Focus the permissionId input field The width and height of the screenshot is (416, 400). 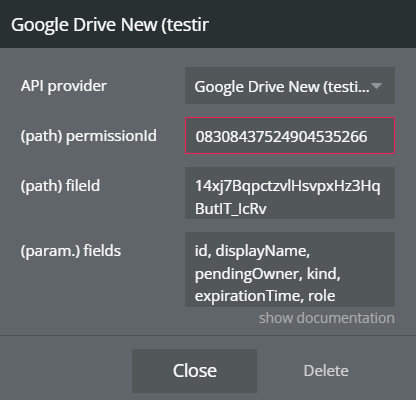(x=290, y=136)
